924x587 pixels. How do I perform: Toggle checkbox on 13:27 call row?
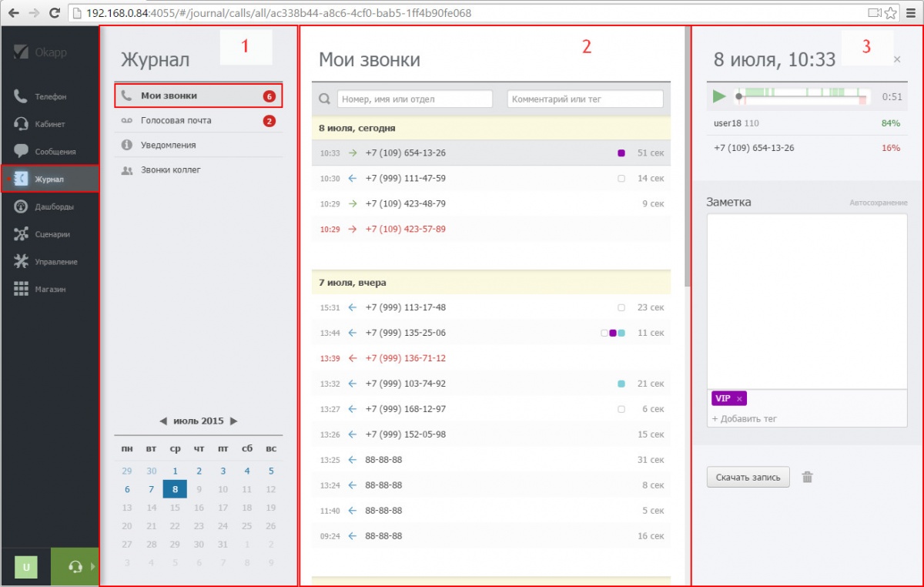click(x=621, y=409)
